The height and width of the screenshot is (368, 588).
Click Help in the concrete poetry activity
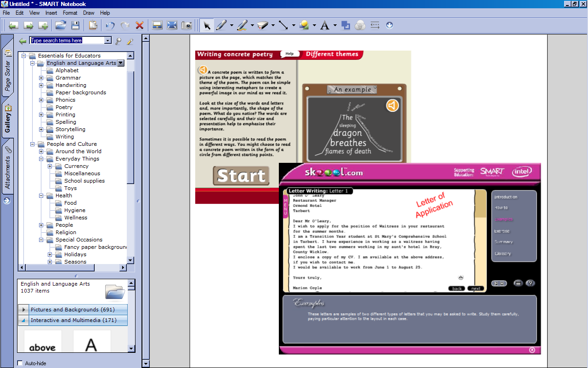point(289,54)
